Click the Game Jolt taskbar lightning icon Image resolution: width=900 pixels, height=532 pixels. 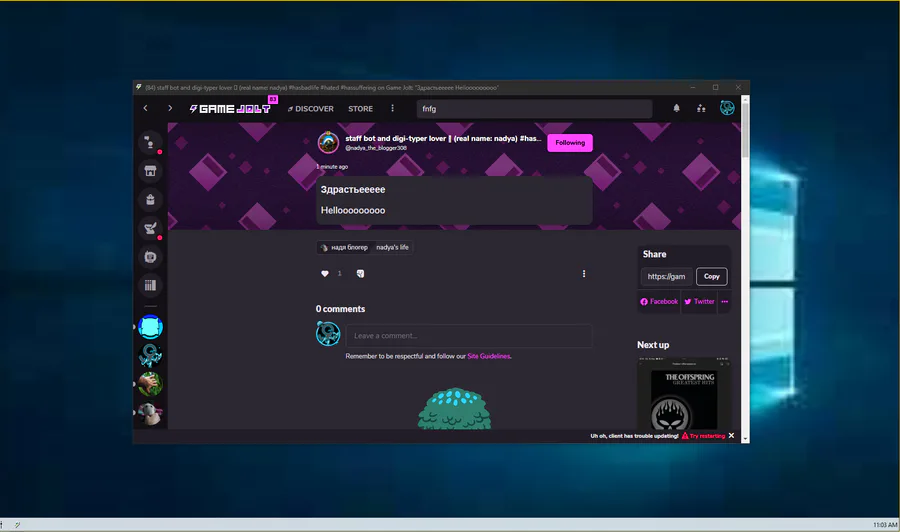(x=18, y=525)
